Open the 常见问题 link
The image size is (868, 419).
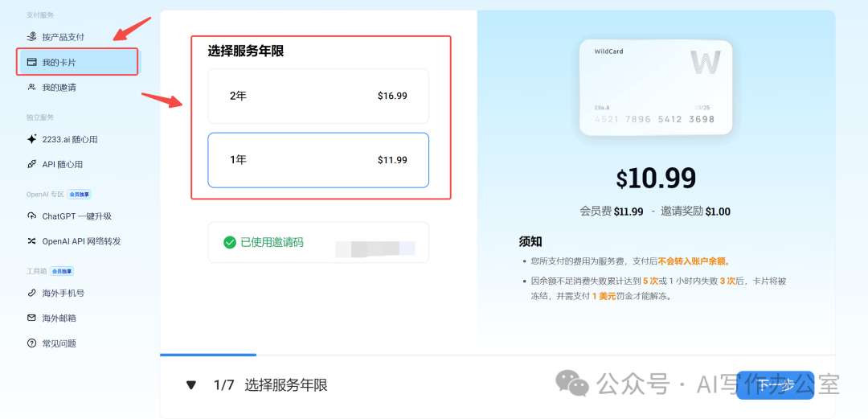tap(59, 343)
